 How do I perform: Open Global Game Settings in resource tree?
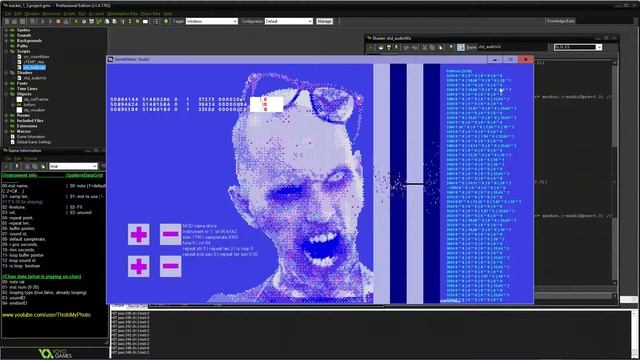[34, 142]
